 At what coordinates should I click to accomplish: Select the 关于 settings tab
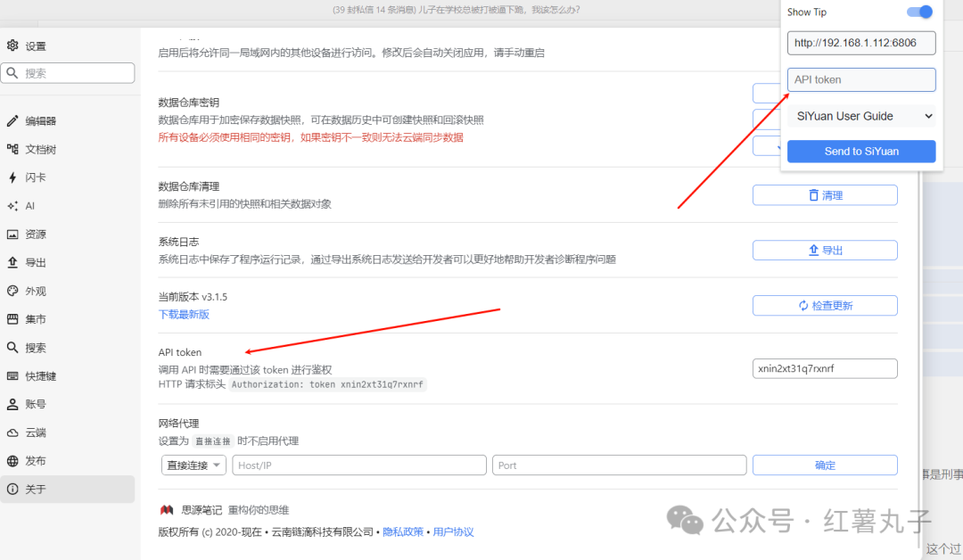68,489
